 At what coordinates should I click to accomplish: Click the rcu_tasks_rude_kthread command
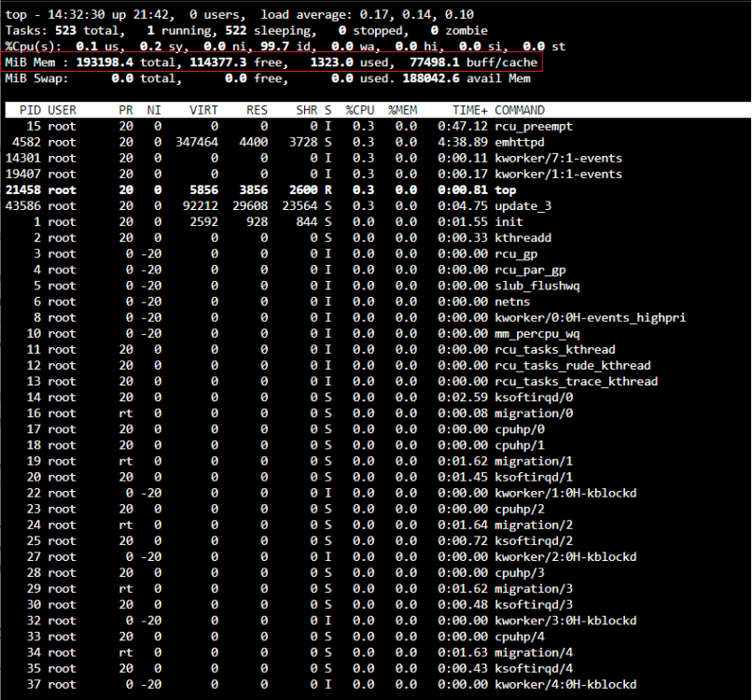pyautogui.click(x=573, y=365)
